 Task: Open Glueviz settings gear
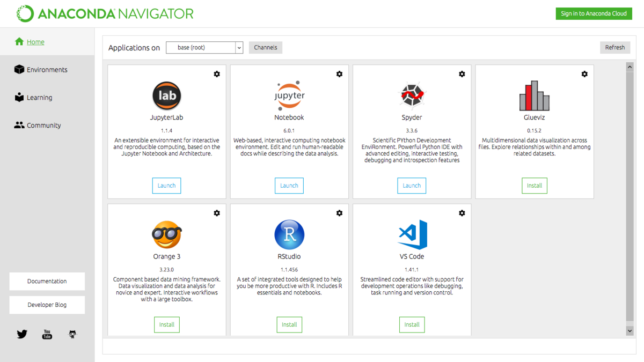coord(584,74)
